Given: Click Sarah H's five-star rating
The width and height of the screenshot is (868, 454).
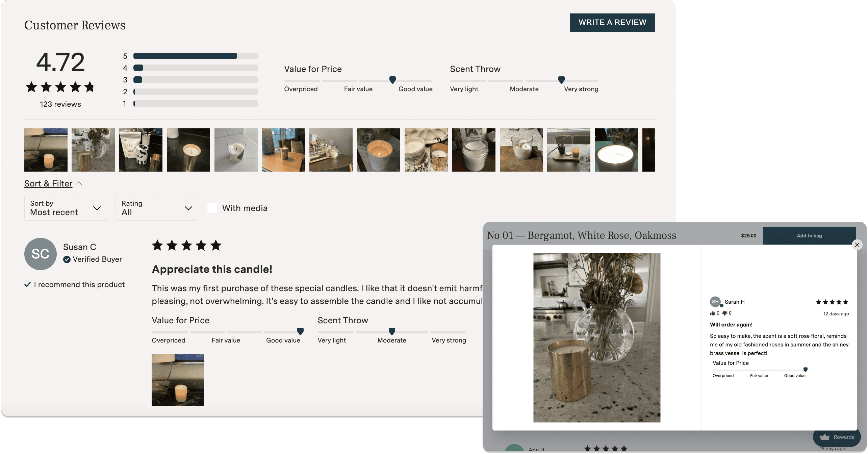Looking at the screenshot, I should tap(832, 302).
